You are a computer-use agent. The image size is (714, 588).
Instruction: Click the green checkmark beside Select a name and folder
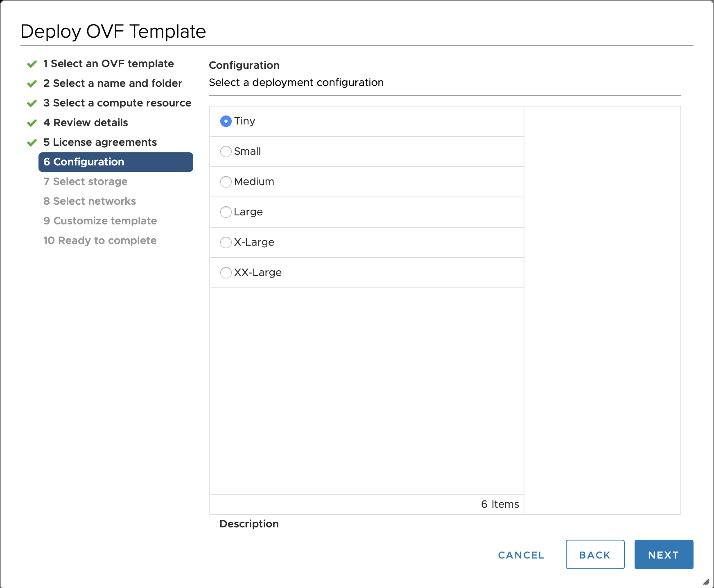pos(32,84)
